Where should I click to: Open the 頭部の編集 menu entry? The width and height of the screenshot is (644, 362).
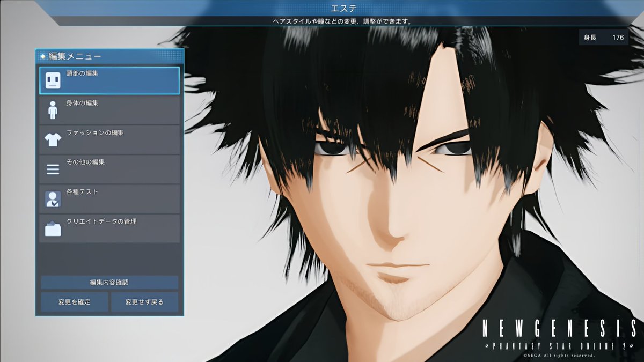(x=109, y=80)
